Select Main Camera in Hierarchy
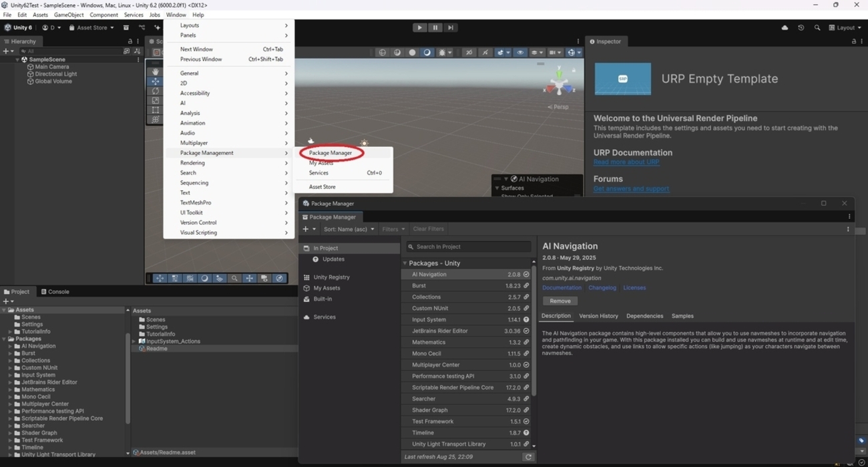Viewport: 868px width, 467px height. pos(51,67)
